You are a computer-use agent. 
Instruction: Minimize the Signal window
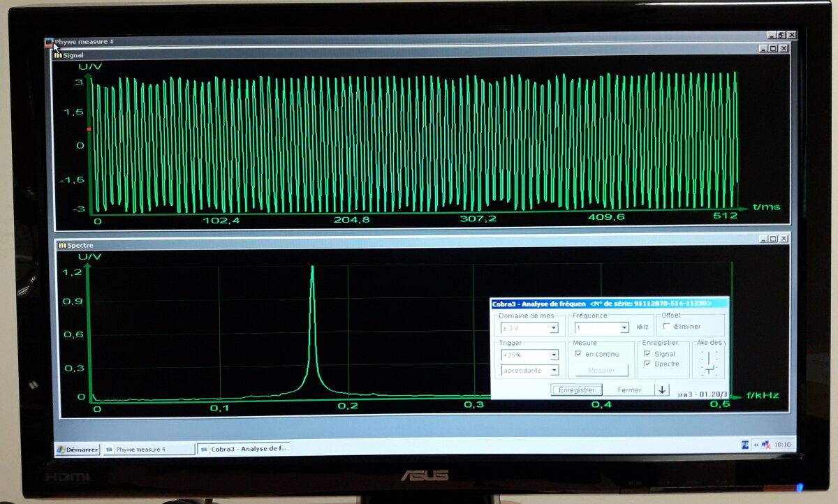pos(763,48)
